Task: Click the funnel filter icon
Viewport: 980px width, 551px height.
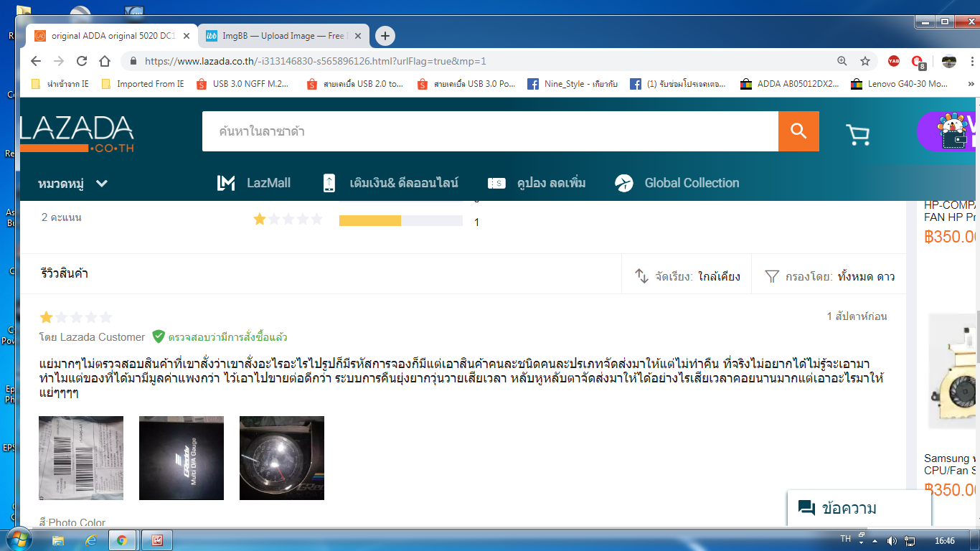Action: coord(772,276)
